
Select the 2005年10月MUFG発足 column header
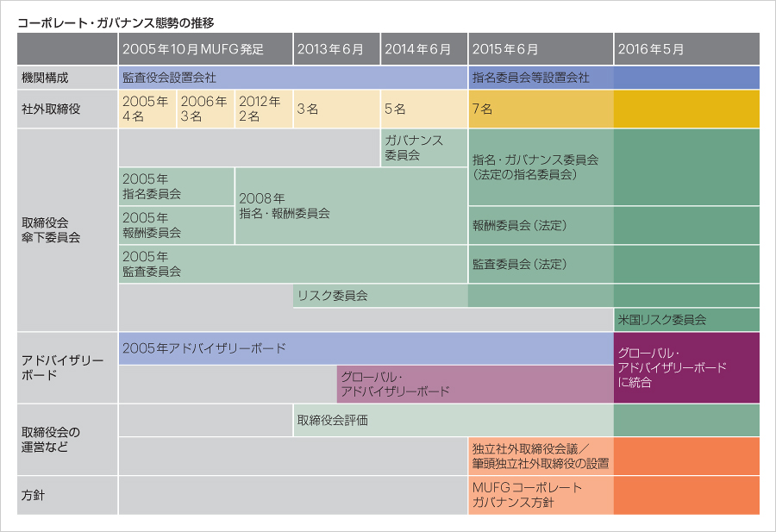205,49
